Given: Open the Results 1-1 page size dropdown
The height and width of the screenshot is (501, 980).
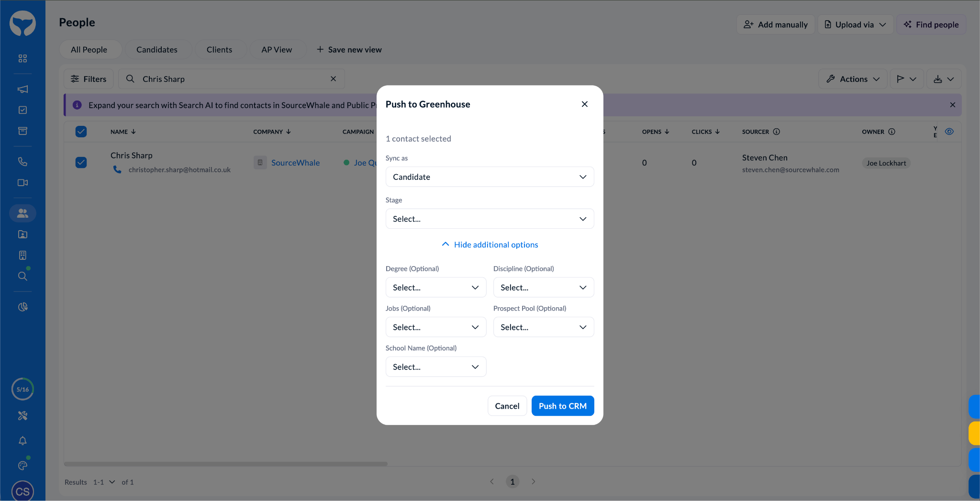Looking at the screenshot, I should (x=104, y=482).
